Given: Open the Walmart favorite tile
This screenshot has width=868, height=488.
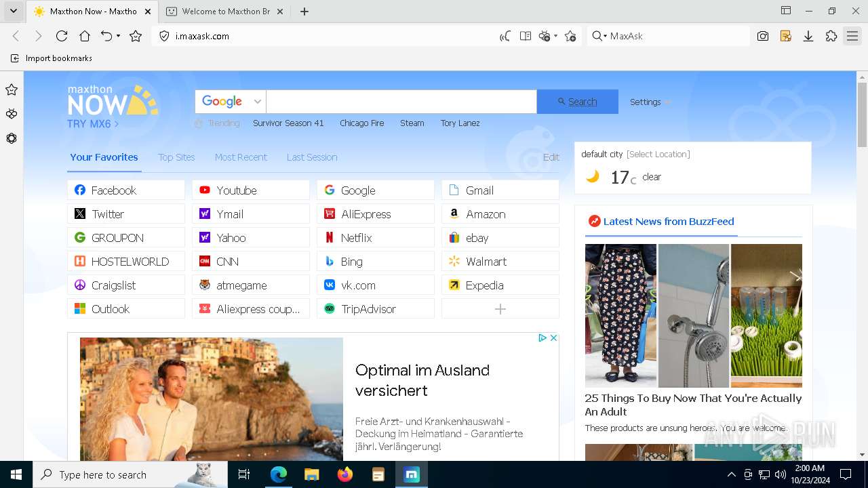Looking at the screenshot, I should tap(500, 262).
